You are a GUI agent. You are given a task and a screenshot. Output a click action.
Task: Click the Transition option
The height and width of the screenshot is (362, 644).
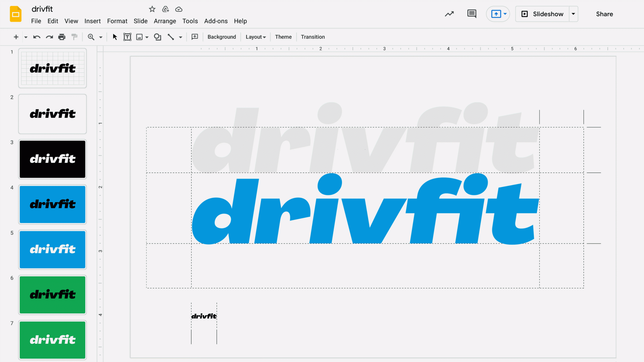pos(313,37)
